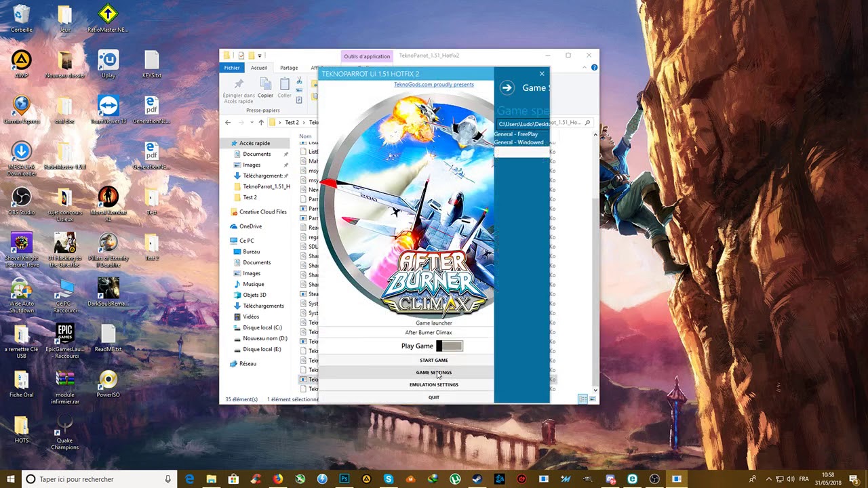
Task: Open the module infirmier.rar archive icon
Action: [65, 387]
